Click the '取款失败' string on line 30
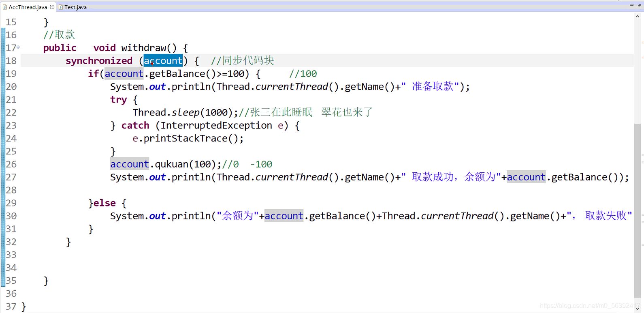 point(606,216)
